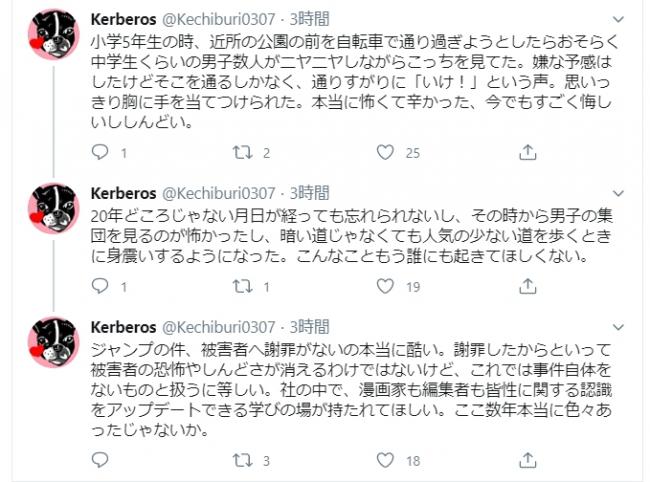Like the first tweet with 25 likes
The height and width of the screenshot is (482, 650).
(385, 153)
